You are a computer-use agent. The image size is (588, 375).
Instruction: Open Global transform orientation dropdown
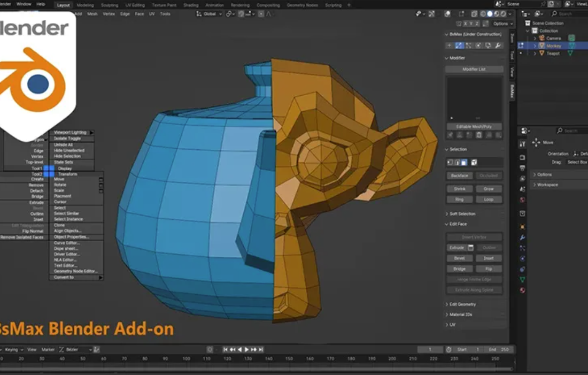(209, 14)
